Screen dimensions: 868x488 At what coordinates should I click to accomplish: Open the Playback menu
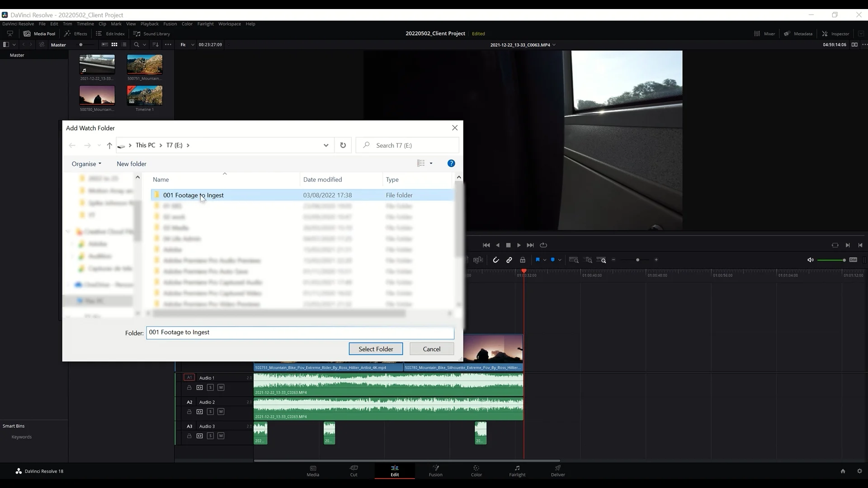[150, 24]
